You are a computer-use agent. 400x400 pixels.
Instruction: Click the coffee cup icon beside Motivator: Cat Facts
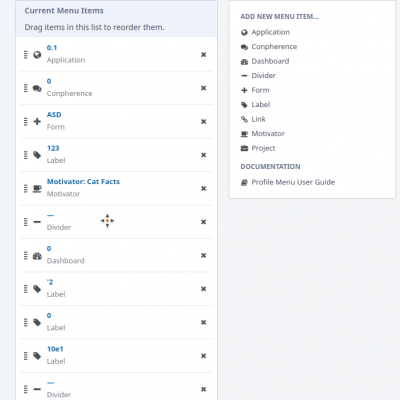tap(37, 189)
